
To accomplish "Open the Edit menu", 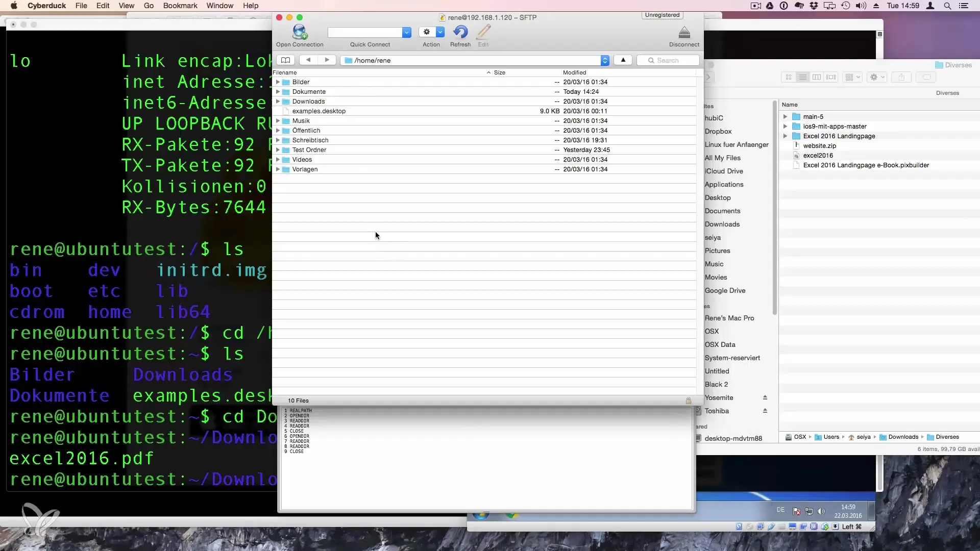I will point(103,6).
